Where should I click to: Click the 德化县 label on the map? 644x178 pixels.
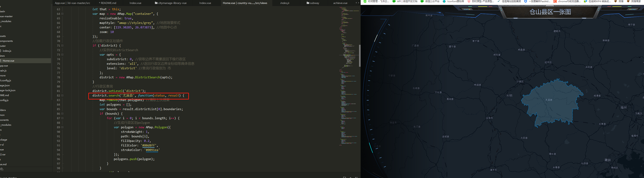[552, 154]
